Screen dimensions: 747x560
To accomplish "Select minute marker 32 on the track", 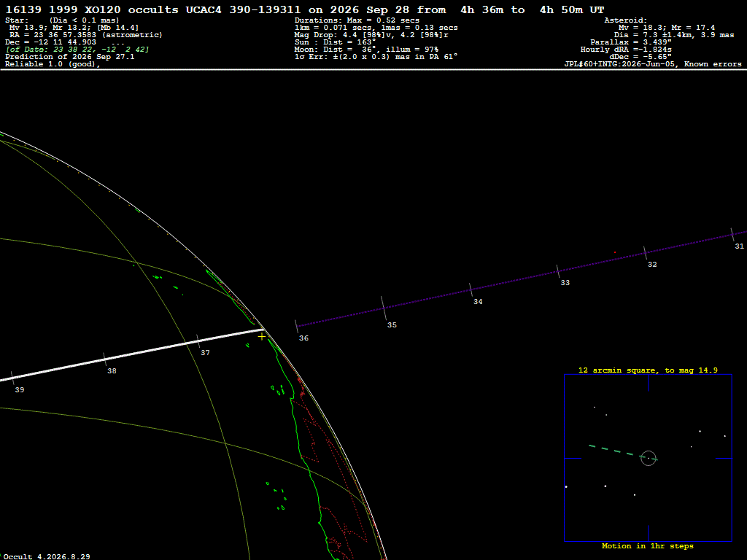I will coord(652,264).
